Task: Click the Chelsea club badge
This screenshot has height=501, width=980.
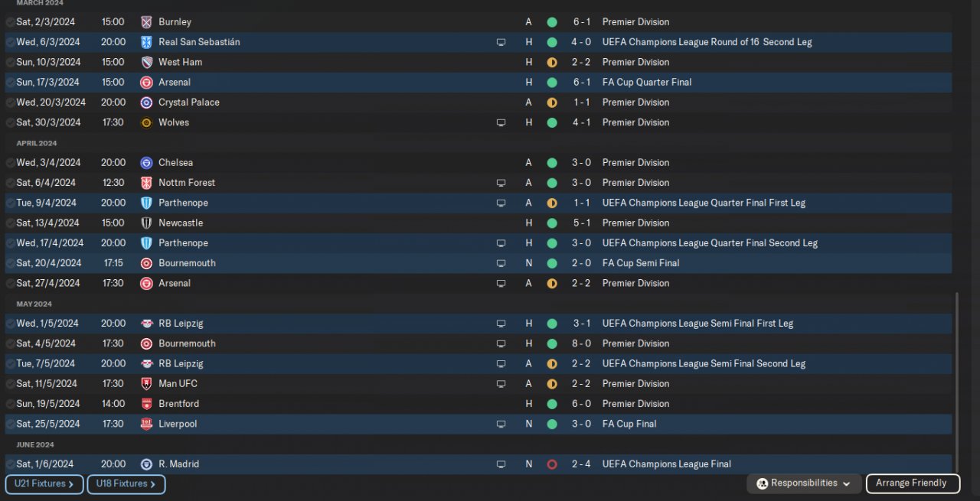Action: tap(146, 163)
